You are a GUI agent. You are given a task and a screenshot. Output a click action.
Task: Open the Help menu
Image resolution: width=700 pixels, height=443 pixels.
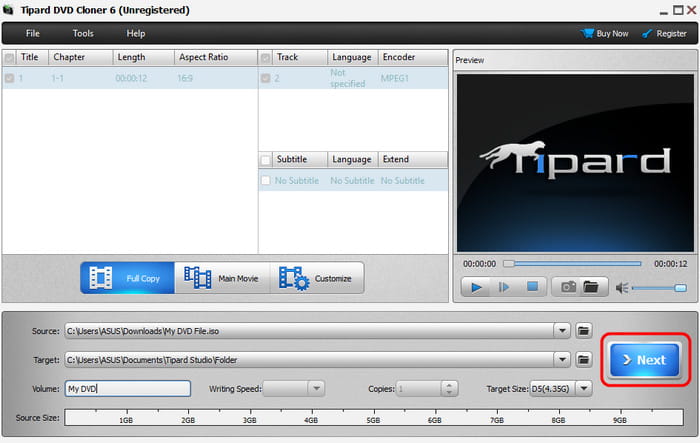point(136,33)
